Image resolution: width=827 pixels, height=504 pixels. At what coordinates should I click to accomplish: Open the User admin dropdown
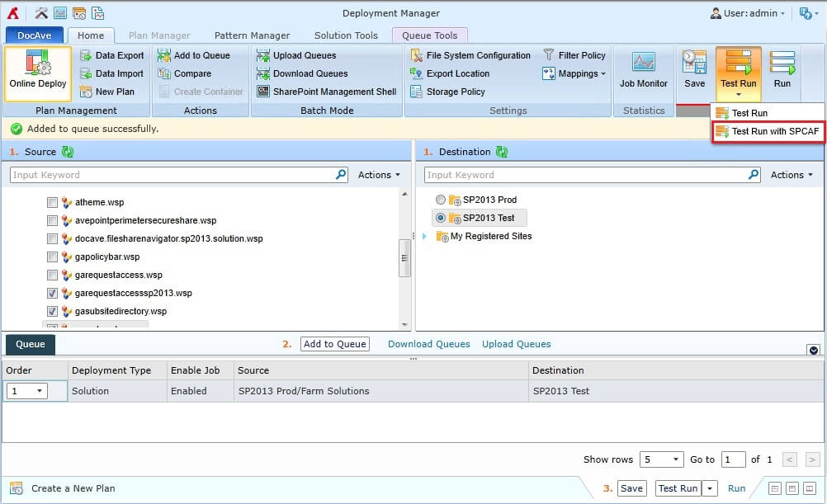click(x=748, y=13)
